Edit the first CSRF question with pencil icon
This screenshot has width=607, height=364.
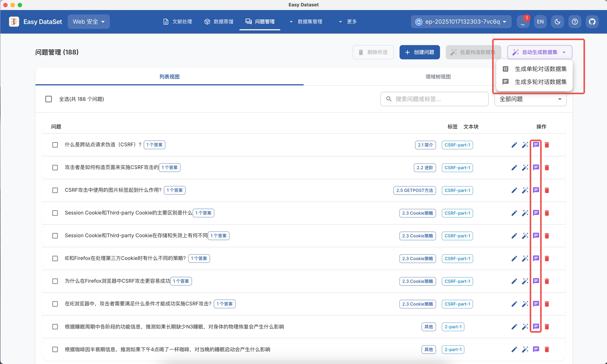pos(514,145)
